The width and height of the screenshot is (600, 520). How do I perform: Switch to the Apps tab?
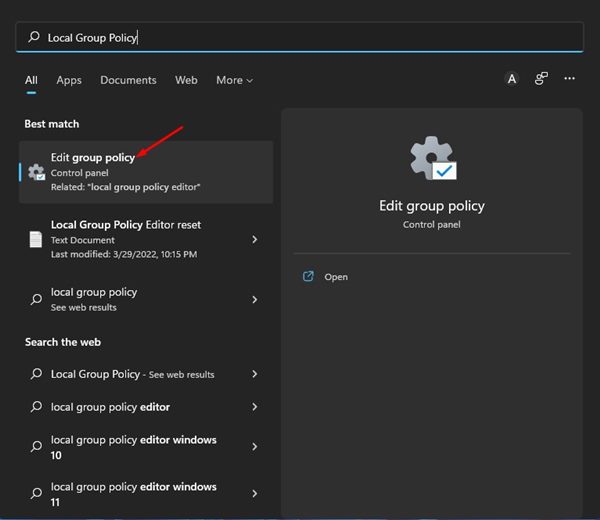69,80
